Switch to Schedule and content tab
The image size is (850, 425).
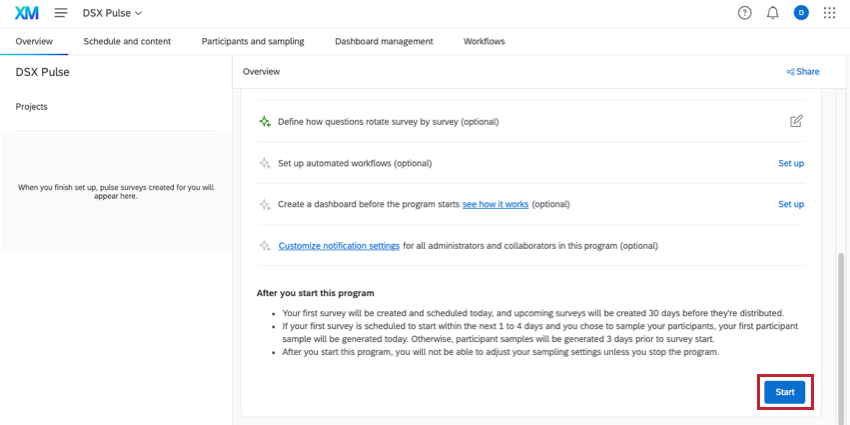(127, 41)
